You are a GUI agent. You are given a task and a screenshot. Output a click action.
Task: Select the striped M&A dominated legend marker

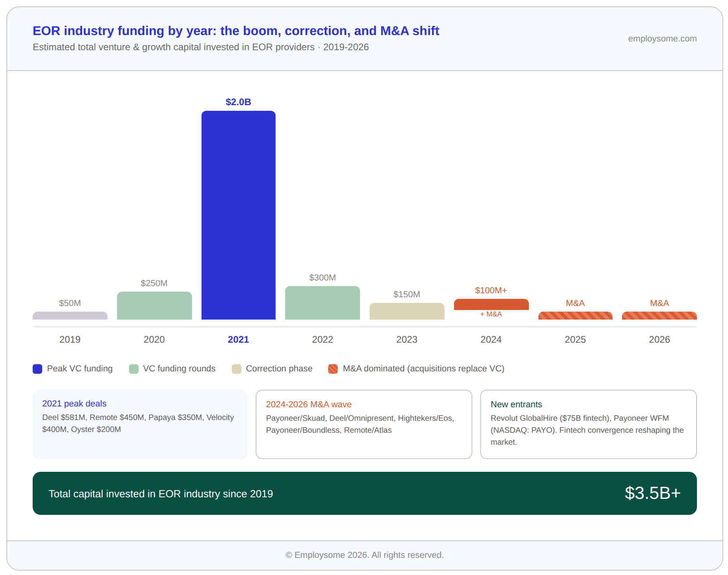coord(333,369)
